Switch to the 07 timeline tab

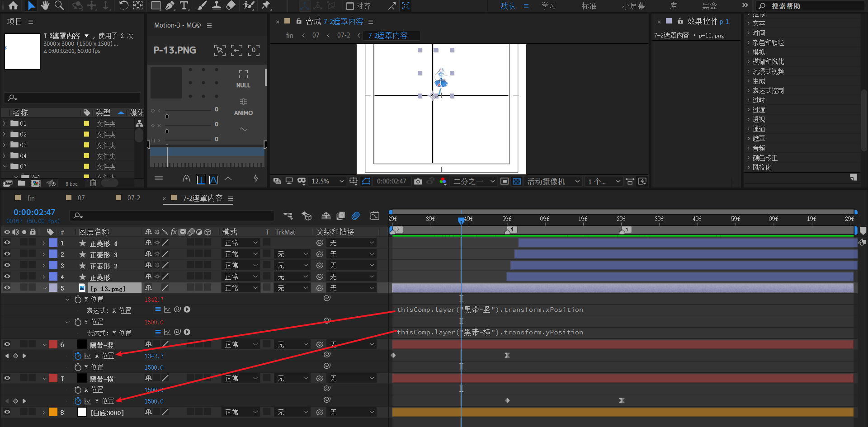click(81, 198)
